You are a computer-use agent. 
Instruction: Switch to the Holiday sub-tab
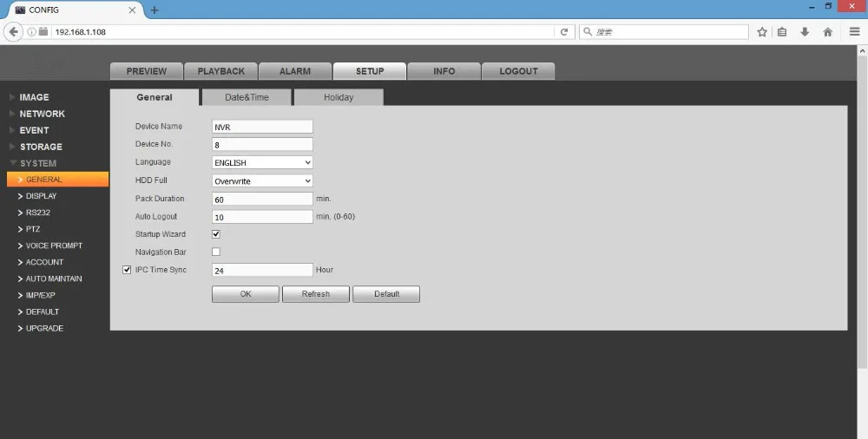point(339,97)
